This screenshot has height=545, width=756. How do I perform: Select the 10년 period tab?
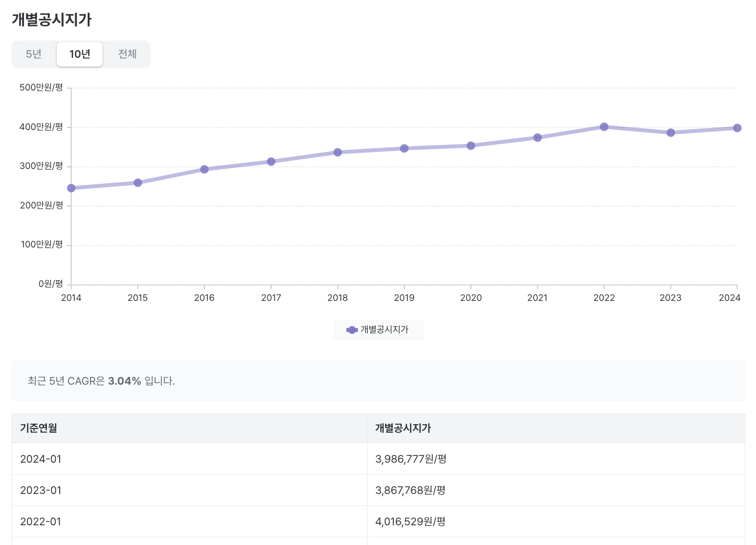click(x=79, y=54)
